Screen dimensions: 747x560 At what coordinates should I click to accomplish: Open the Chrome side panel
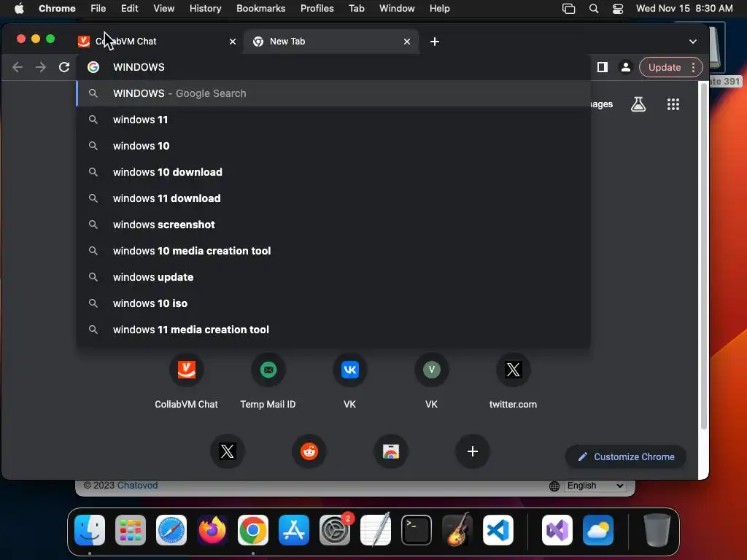[602, 67]
